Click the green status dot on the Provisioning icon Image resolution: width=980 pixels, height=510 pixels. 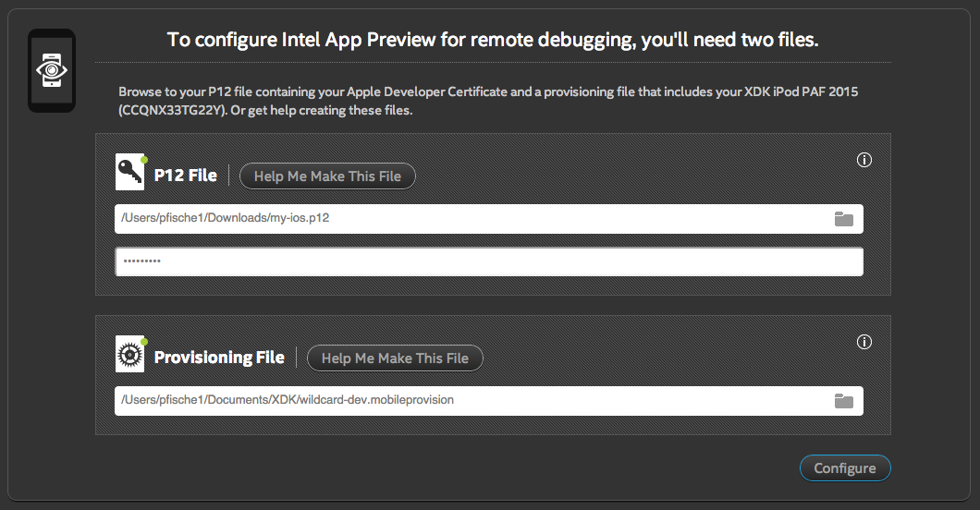(144, 342)
